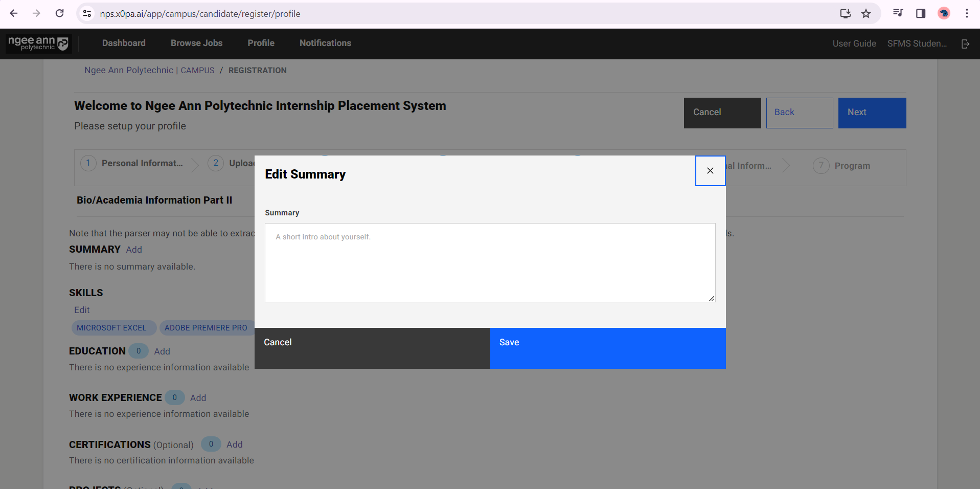Open the Browse Jobs menu item
980x489 pixels.
coord(196,43)
